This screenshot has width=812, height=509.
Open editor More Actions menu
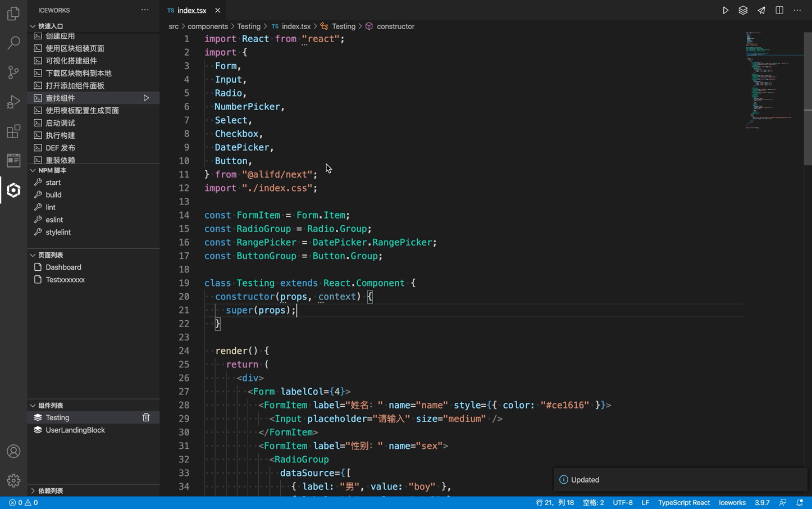[797, 10]
